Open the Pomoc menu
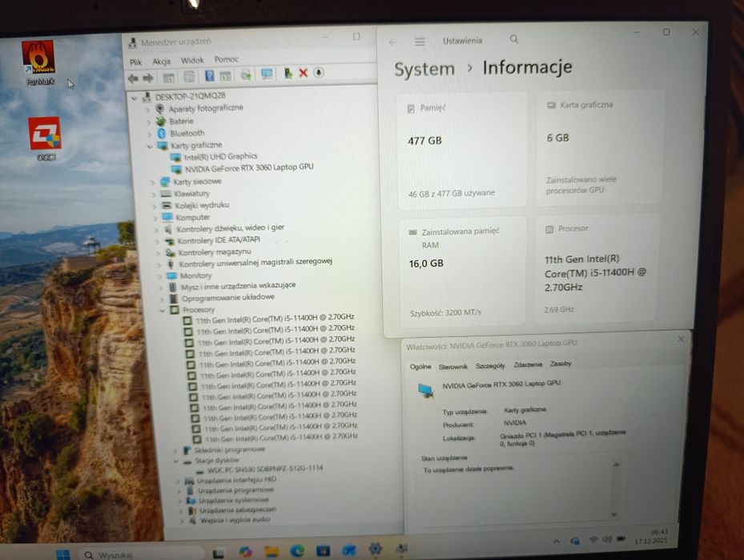Screen dimensions: 744x560 click(227, 59)
